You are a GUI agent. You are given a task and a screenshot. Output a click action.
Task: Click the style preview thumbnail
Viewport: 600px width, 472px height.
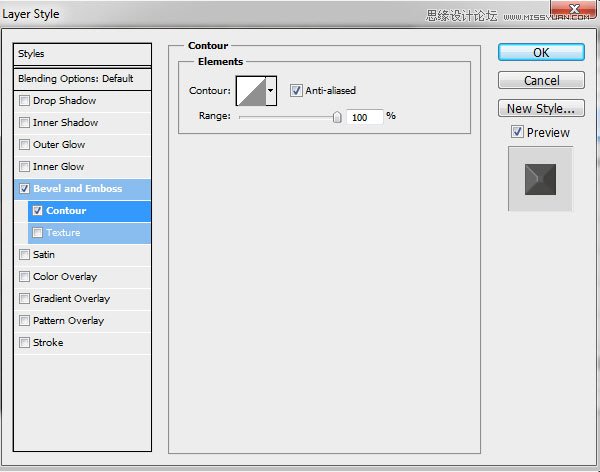[x=540, y=179]
